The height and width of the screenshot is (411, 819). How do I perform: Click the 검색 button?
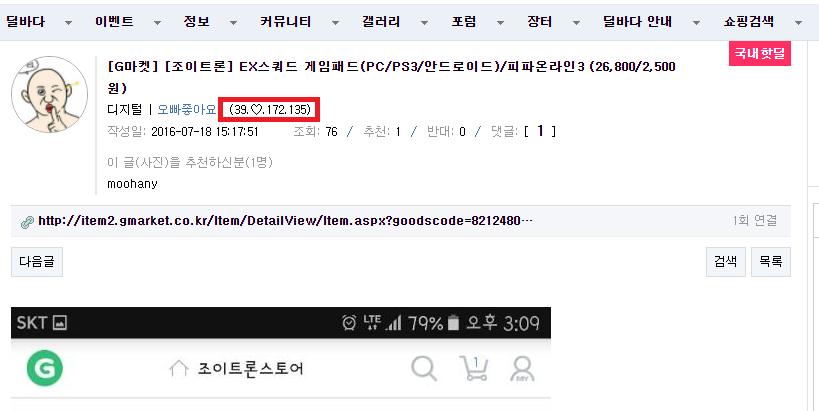[726, 262]
